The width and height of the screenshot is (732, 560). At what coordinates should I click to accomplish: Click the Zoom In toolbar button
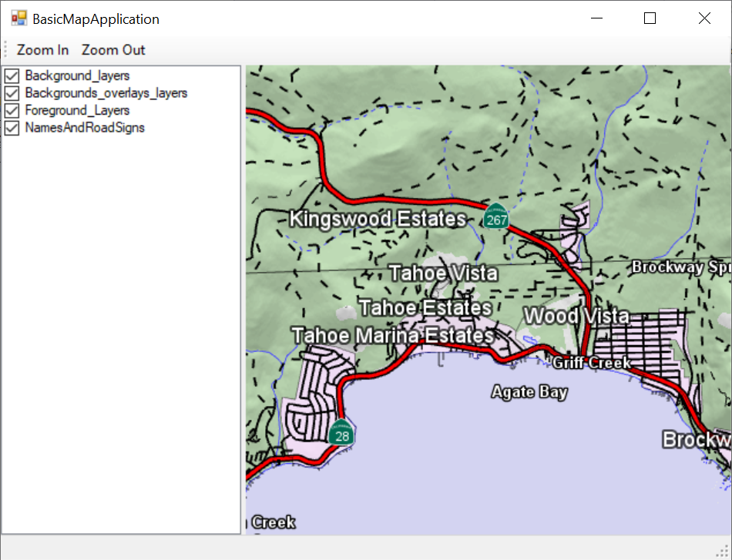[x=43, y=50]
